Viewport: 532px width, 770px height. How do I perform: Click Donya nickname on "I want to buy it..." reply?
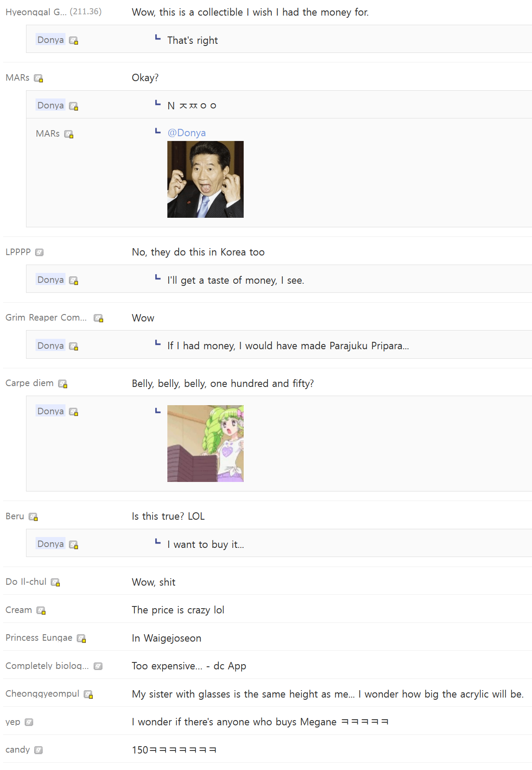coord(51,544)
